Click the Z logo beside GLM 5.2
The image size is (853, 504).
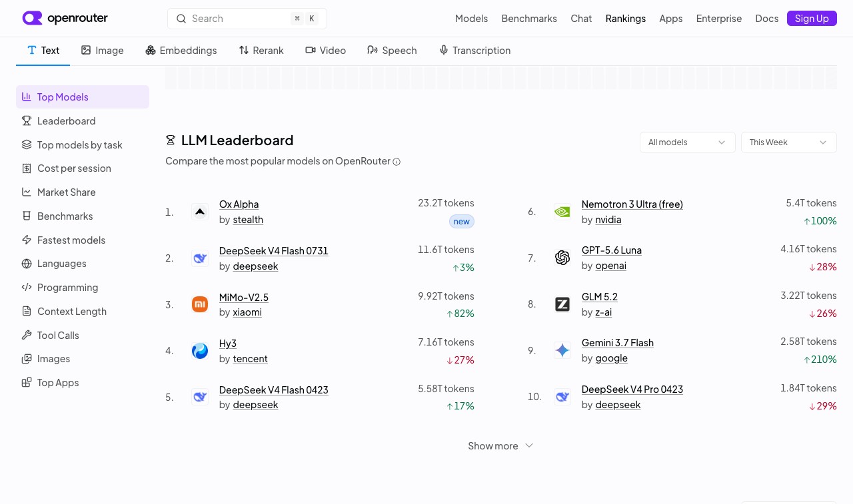(x=562, y=304)
